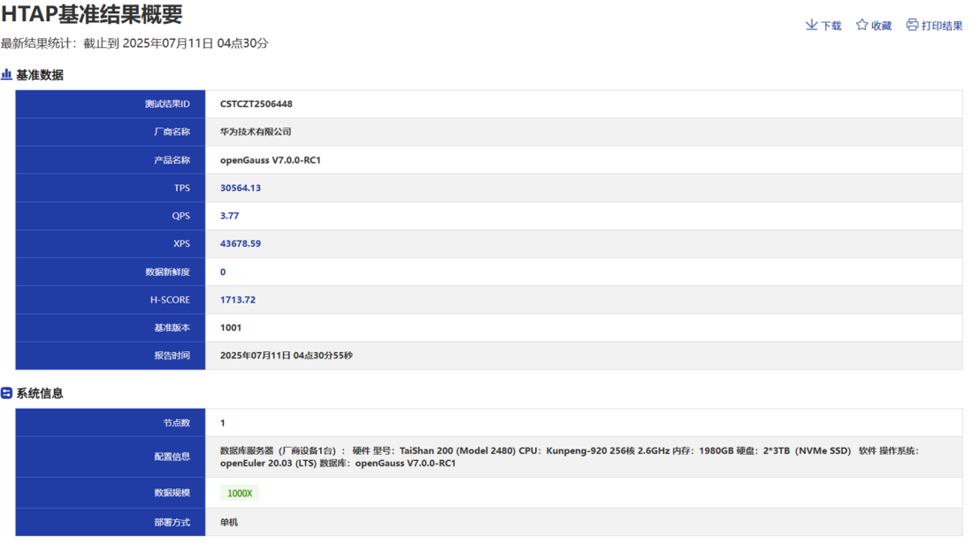
Task: Click the 基准数据 section heading
Action: [40, 75]
